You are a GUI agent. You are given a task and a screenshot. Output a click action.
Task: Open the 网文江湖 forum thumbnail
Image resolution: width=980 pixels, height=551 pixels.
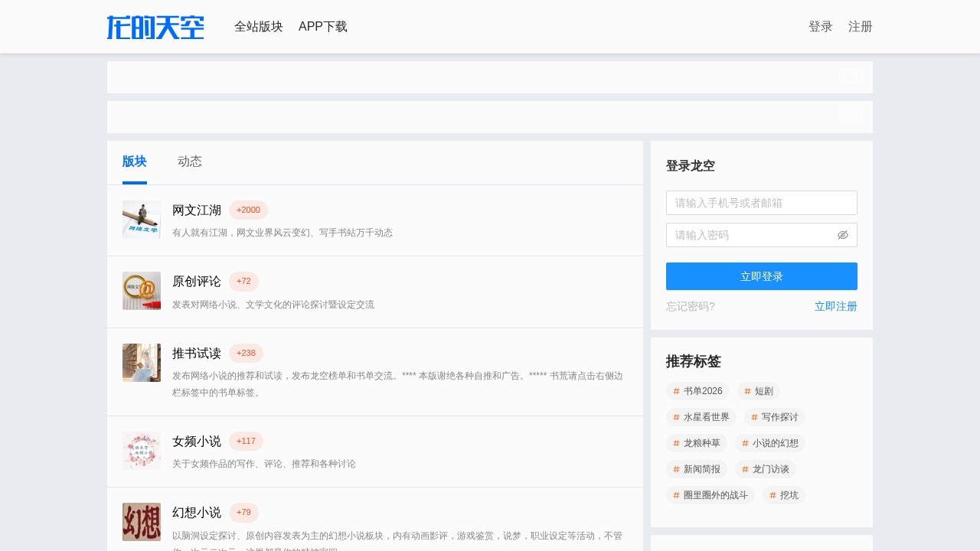point(142,220)
